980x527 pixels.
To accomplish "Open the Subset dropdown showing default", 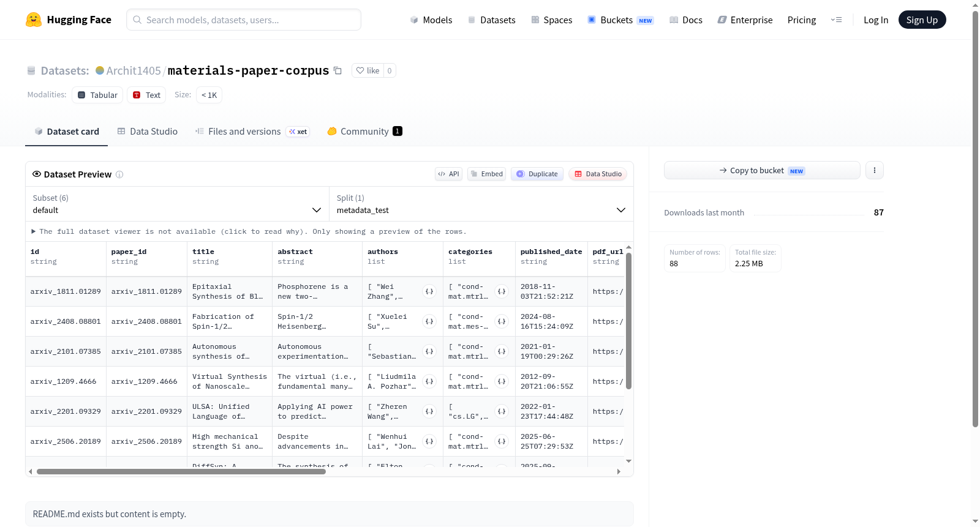I will tap(177, 204).
